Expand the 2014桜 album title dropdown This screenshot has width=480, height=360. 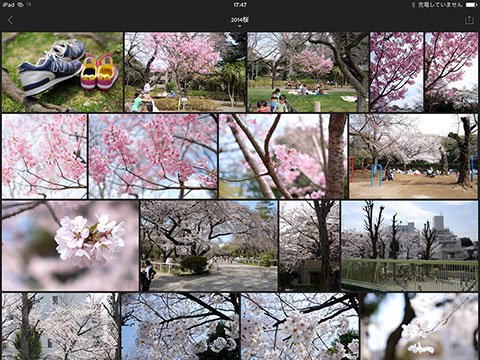tap(240, 21)
